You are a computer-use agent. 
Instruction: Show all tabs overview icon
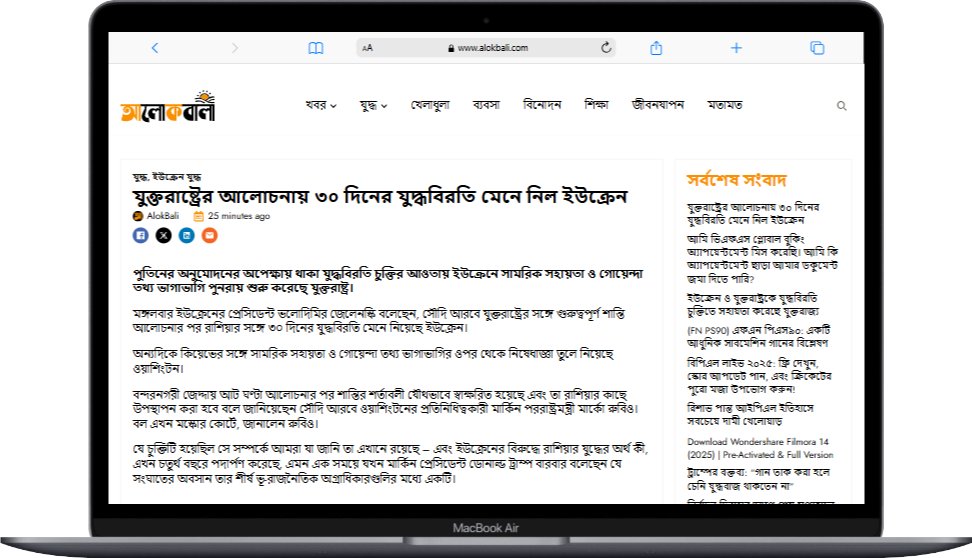point(817,48)
